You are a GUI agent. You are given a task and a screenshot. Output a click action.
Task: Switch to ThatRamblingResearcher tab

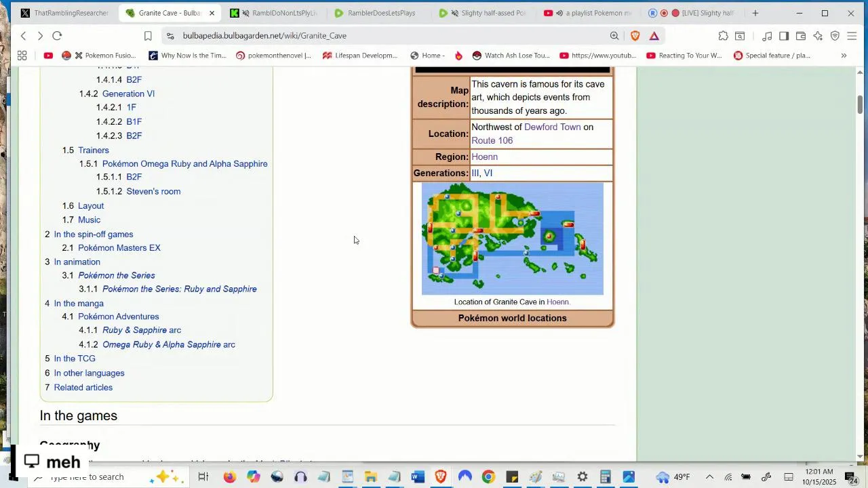tap(64, 13)
